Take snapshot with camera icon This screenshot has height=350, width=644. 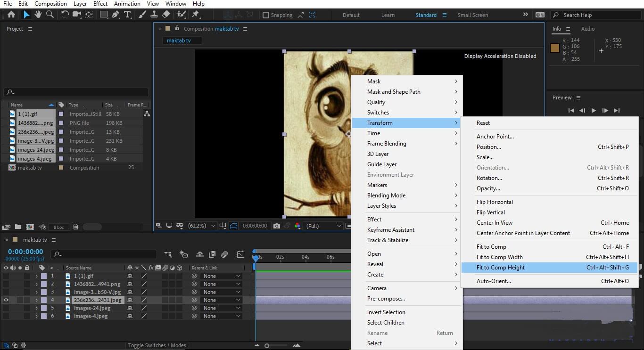(x=277, y=226)
